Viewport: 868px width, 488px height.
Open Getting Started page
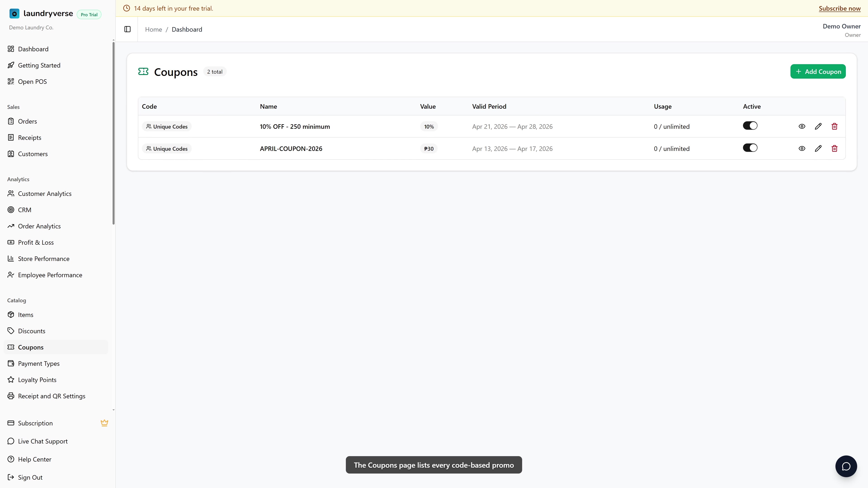[x=56, y=65]
